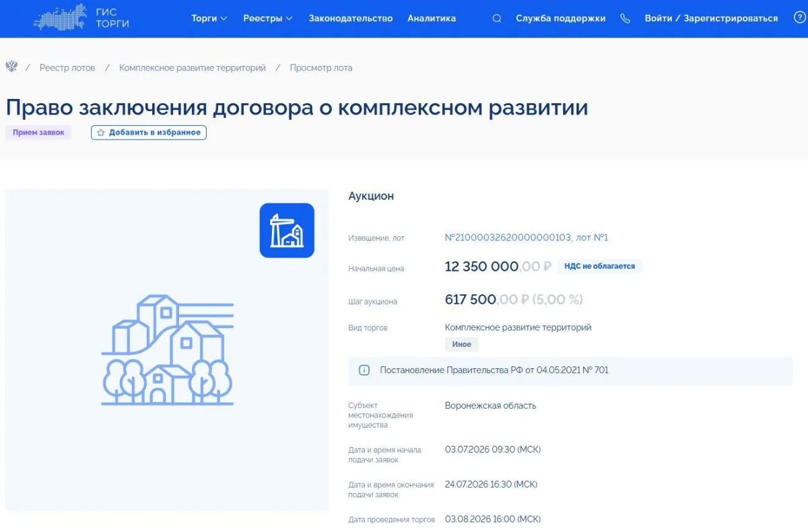The height and width of the screenshot is (532, 808).
Task: Click the auction step 617 500,00 ₽ value
Action: (514, 300)
